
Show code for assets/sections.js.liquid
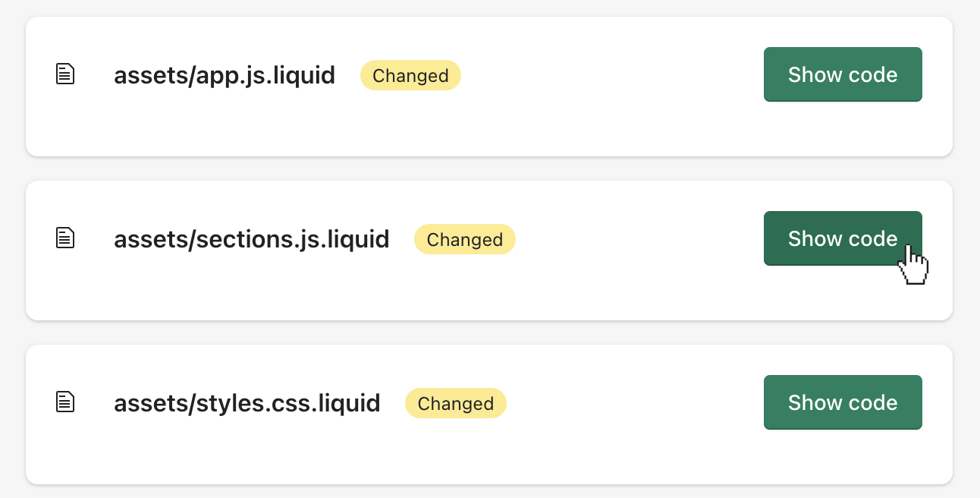pos(842,238)
